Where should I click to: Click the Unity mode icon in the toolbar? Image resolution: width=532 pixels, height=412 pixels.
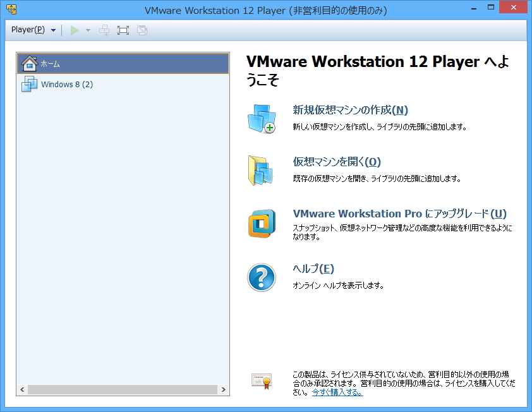point(142,30)
